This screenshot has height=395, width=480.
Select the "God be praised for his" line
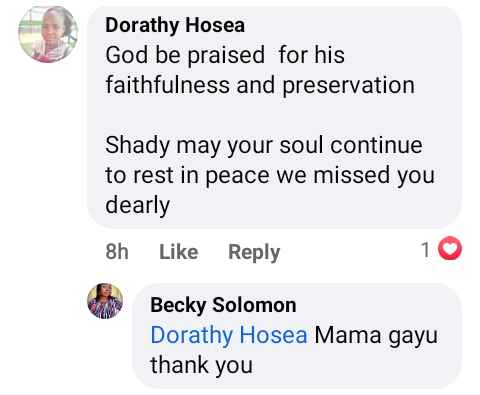[225, 55]
